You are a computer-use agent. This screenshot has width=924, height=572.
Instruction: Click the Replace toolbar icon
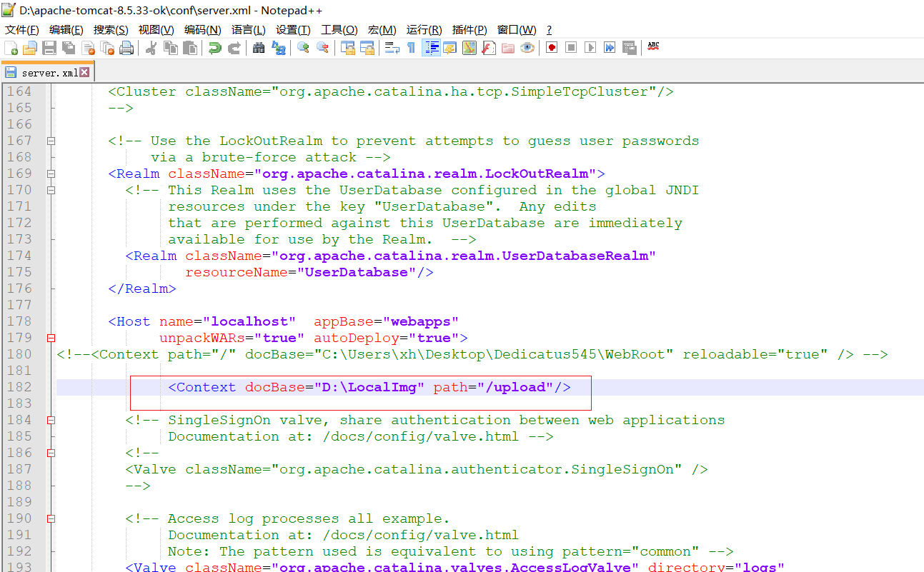278,48
